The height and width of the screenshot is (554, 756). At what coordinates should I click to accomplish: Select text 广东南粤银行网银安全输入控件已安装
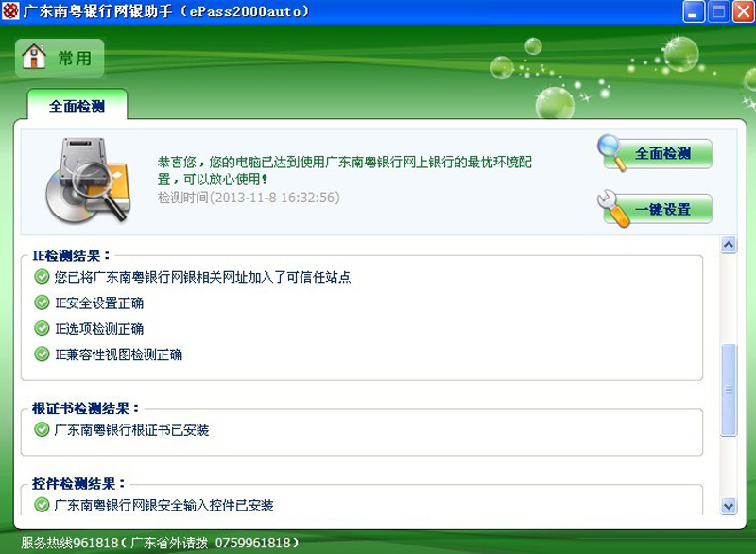(163, 505)
